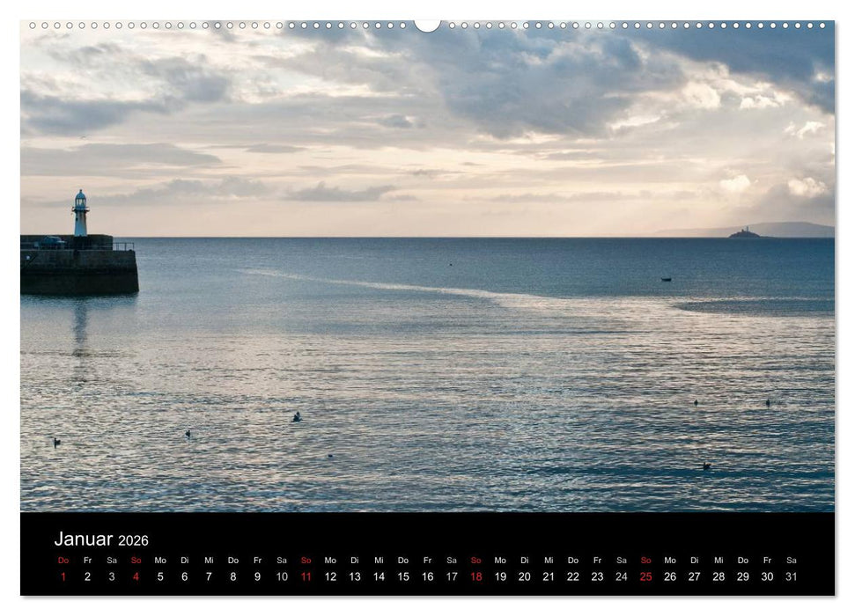Select the 'Do' weekday label above date 1

(62, 558)
